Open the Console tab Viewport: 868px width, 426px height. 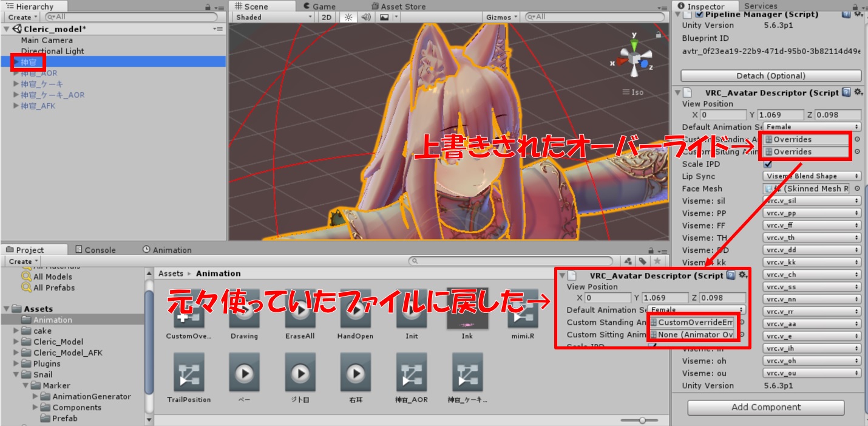point(95,250)
